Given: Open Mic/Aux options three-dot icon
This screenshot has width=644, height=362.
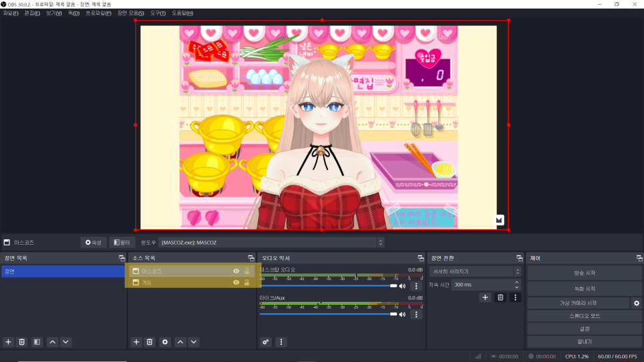Looking at the screenshot, I should point(416,315).
